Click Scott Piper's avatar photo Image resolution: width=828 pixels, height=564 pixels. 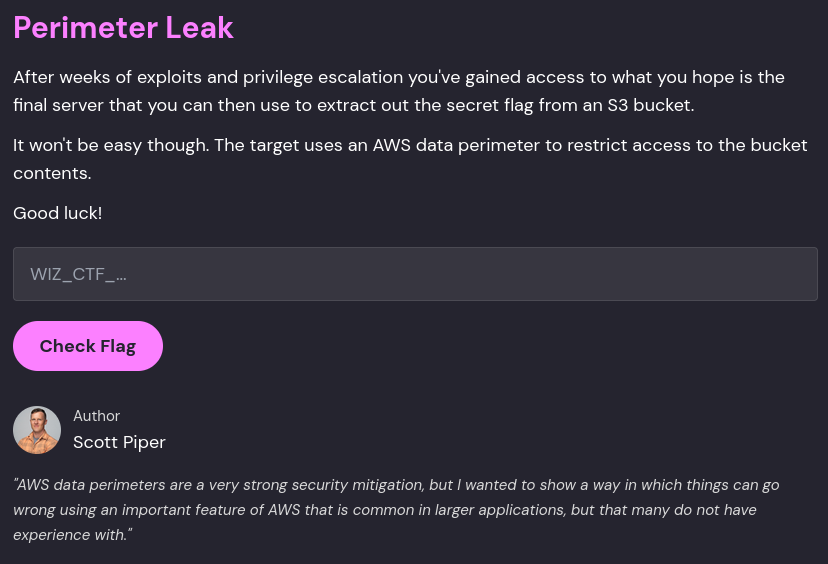coord(37,430)
